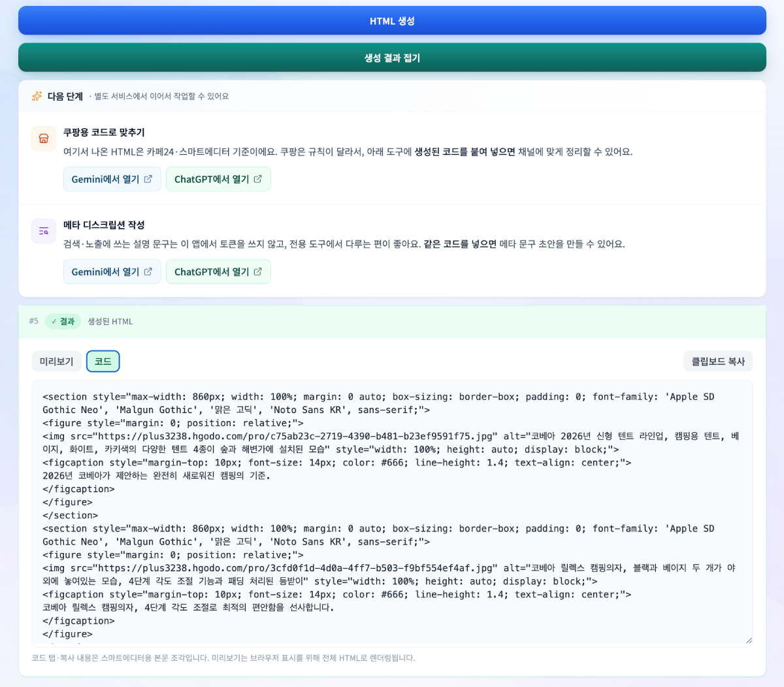Open ChatGPT link under 메타 디스크립션 작성
784x687 pixels.
coord(218,272)
